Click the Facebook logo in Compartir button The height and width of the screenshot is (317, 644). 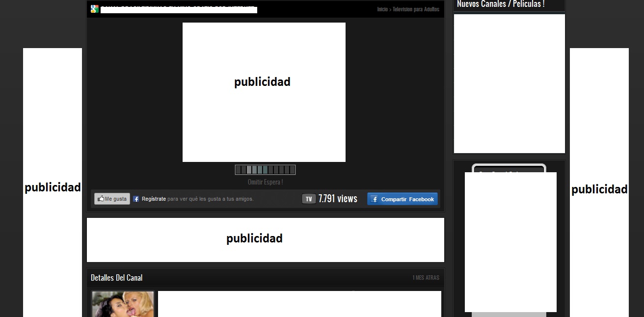(x=374, y=199)
